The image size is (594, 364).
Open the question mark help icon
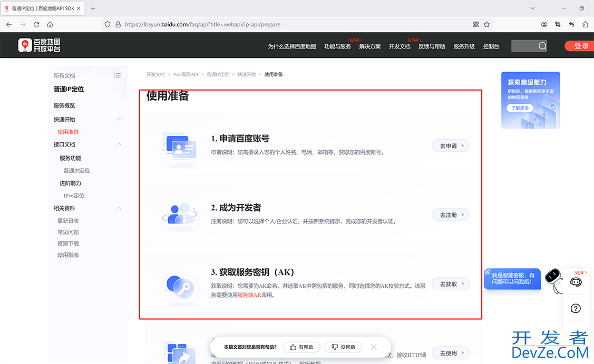click(576, 308)
